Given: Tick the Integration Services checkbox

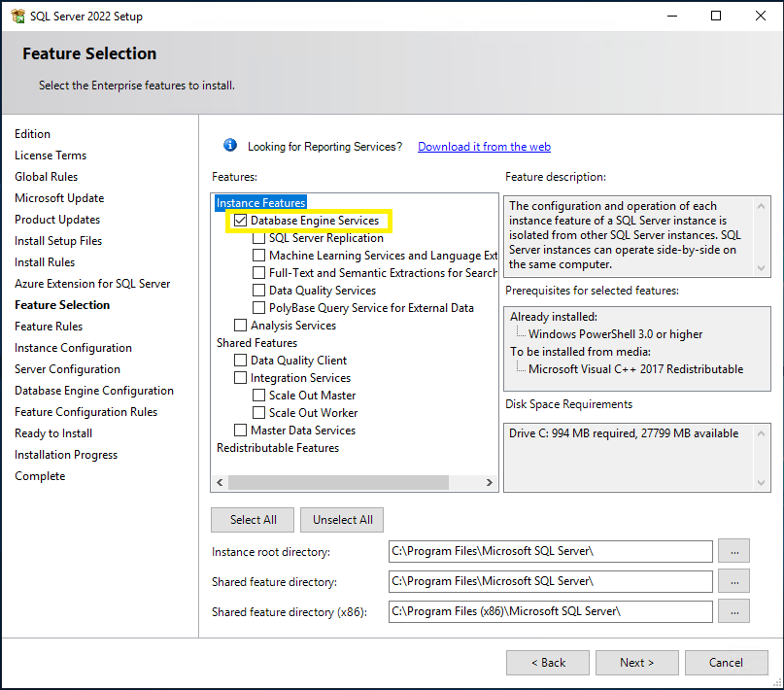Looking at the screenshot, I should pos(241,378).
